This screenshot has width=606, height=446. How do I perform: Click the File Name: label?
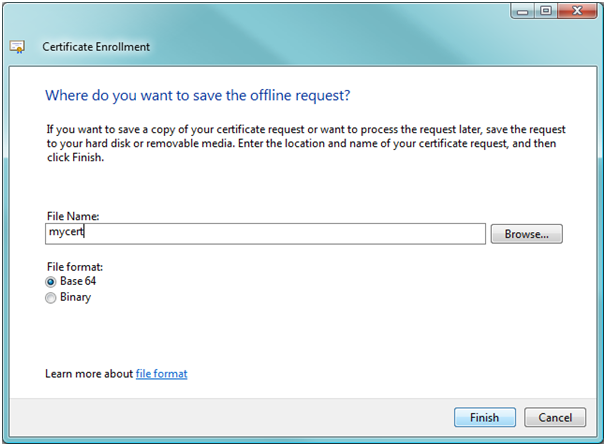[x=73, y=216]
